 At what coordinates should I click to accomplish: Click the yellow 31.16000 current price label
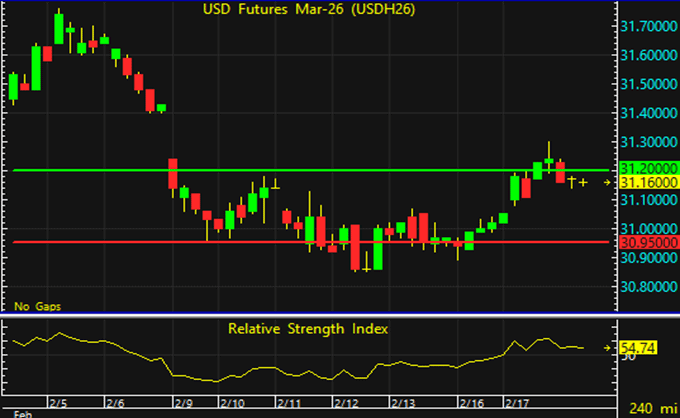tap(645, 184)
